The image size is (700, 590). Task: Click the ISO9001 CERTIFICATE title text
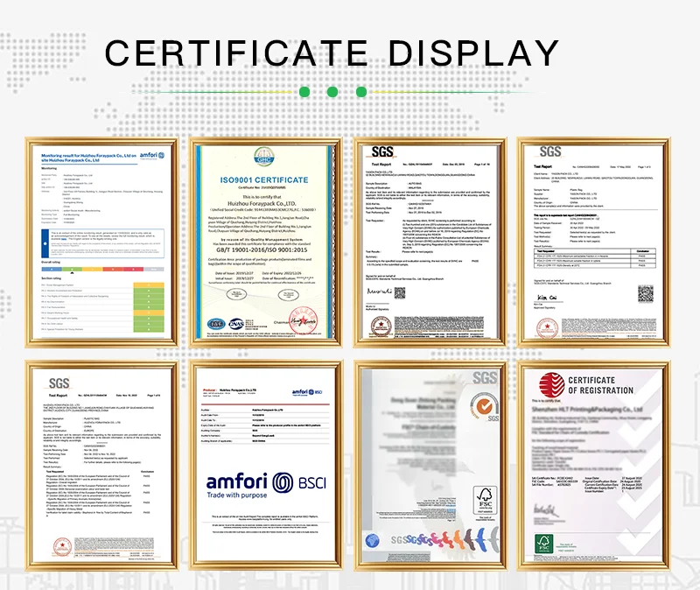point(264,180)
